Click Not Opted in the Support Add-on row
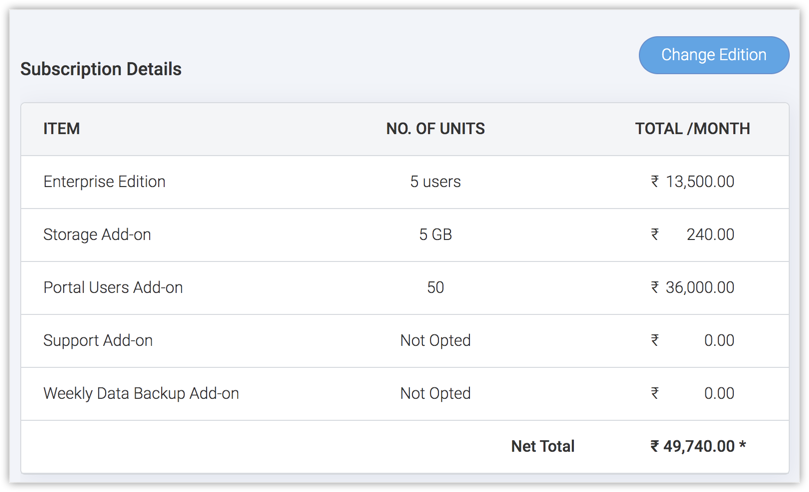Viewport: 809px width, 492px height. [435, 341]
